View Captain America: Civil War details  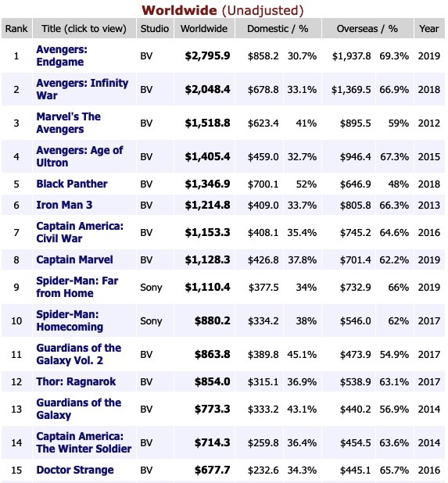(x=80, y=232)
